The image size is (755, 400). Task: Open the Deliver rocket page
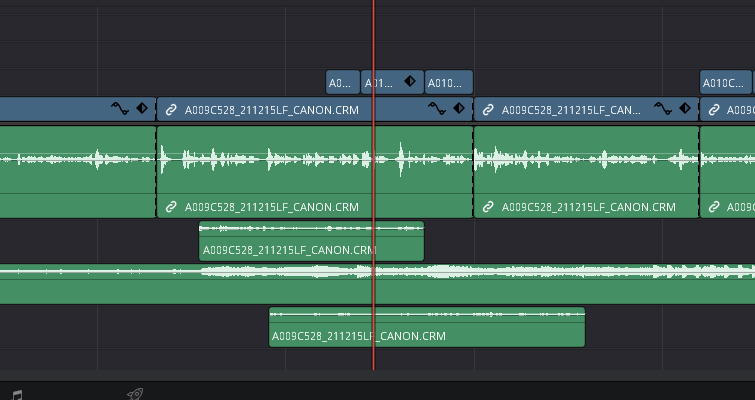[136, 394]
